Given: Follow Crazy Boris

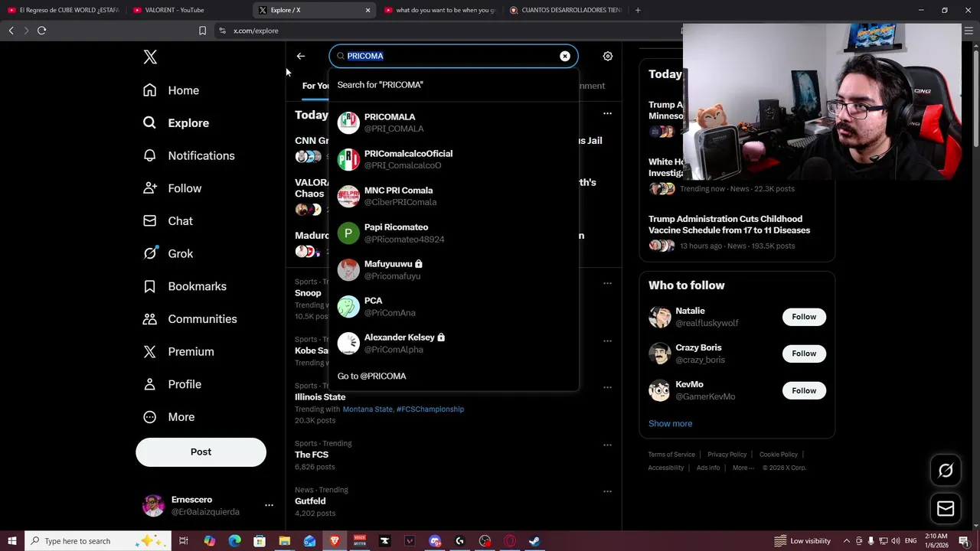Looking at the screenshot, I should [804, 354].
